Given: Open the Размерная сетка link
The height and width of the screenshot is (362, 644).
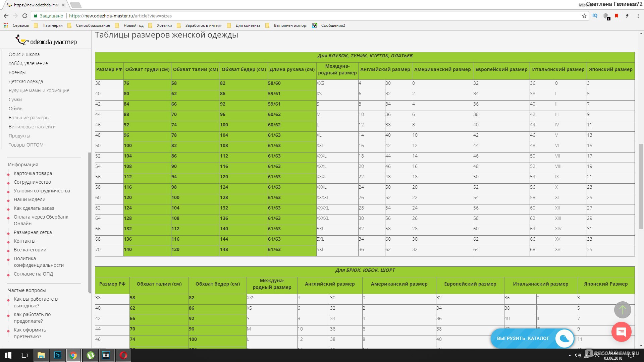Looking at the screenshot, I should (x=33, y=232).
